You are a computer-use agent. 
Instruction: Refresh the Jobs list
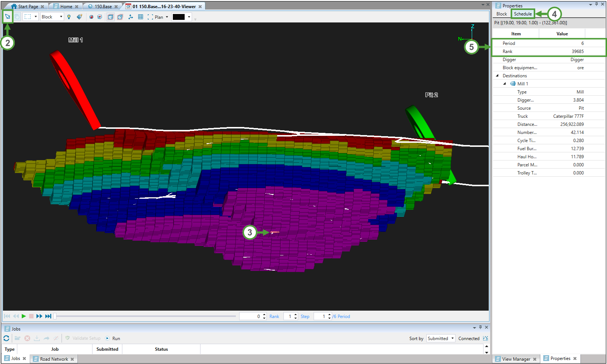point(6,338)
